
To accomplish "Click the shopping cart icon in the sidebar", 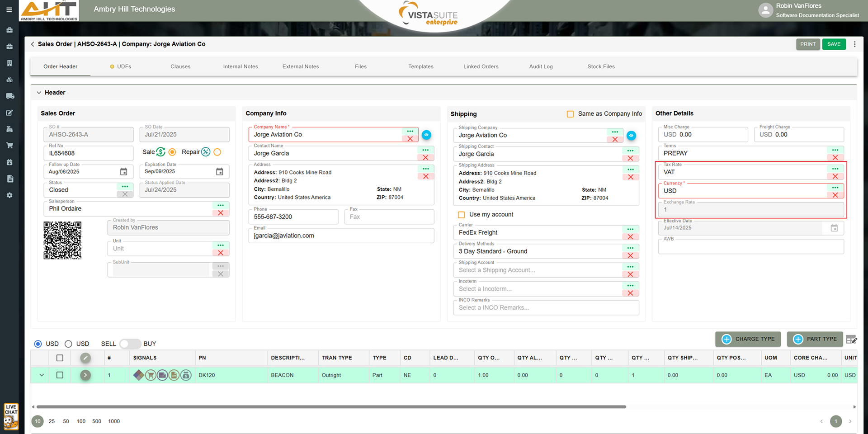I will [x=9, y=146].
